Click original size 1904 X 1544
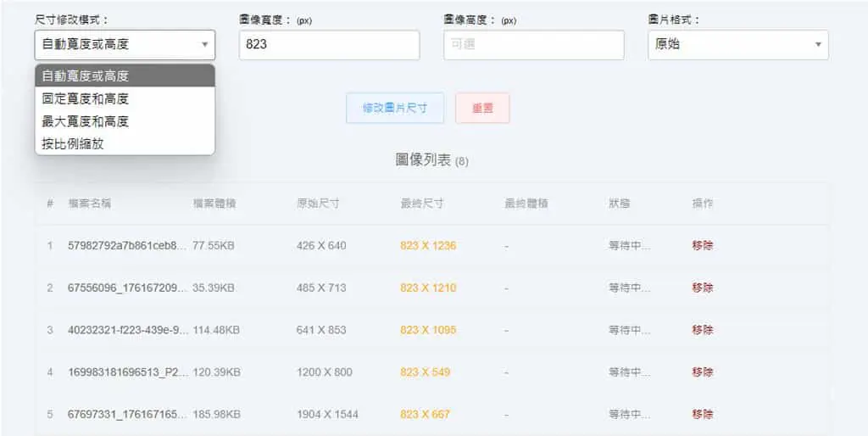The height and width of the screenshot is (436, 868). click(x=327, y=414)
